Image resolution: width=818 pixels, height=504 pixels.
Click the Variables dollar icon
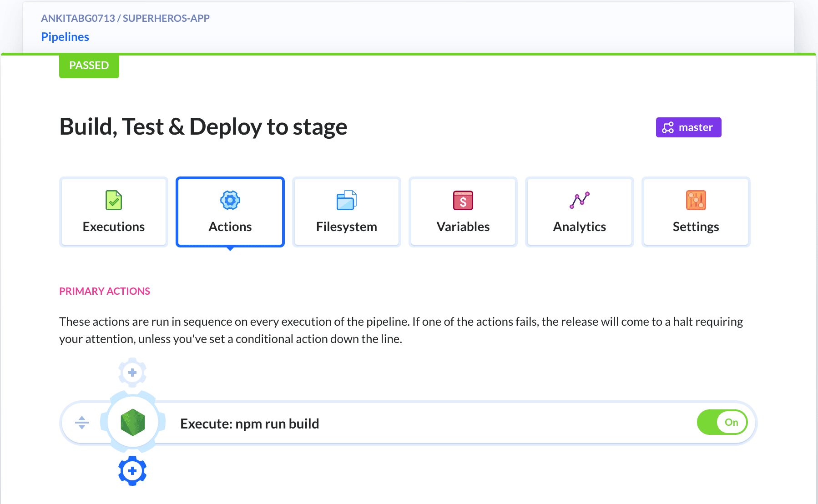coord(463,200)
